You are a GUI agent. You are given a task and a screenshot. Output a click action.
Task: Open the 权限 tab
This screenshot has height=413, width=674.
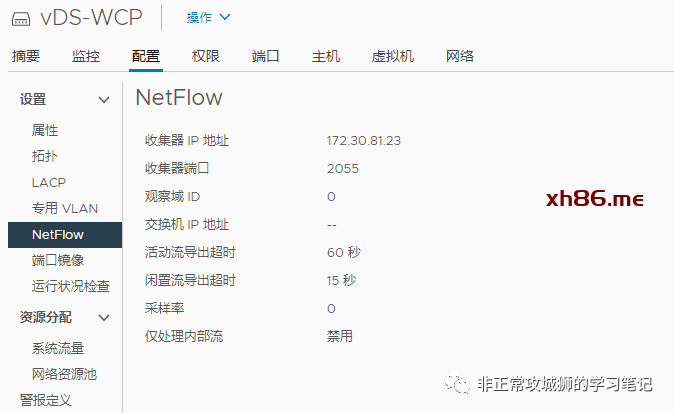(206, 56)
